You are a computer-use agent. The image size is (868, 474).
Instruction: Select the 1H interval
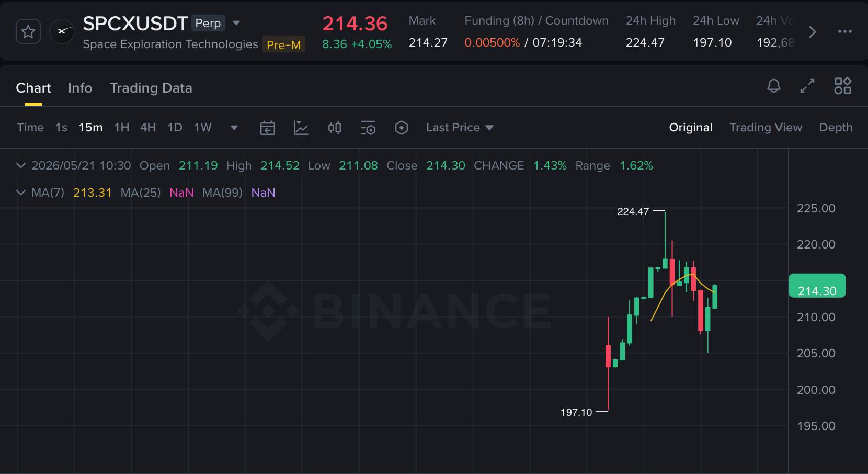[x=122, y=127]
